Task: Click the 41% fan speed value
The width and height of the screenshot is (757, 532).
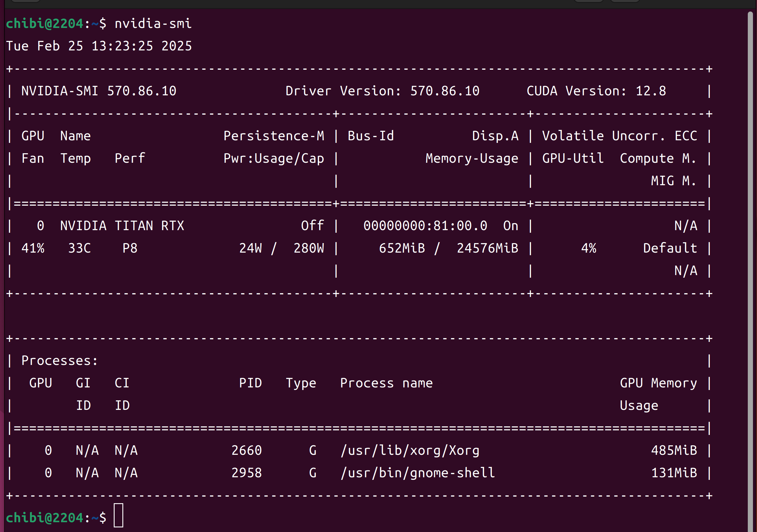Action: coord(33,248)
